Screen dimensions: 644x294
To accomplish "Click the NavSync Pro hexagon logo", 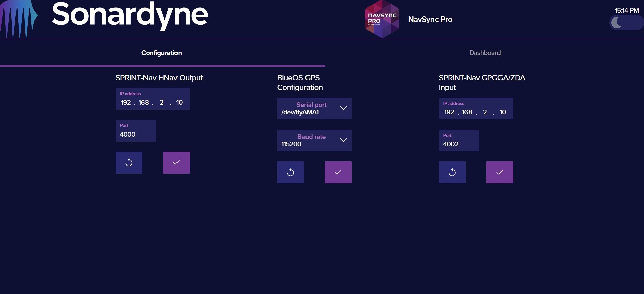I will (x=382, y=19).
